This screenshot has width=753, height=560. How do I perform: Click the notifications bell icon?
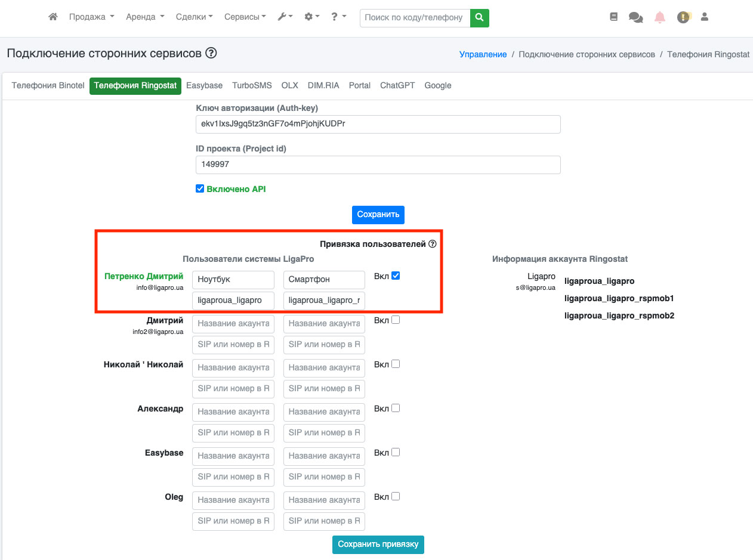(660, 17)
